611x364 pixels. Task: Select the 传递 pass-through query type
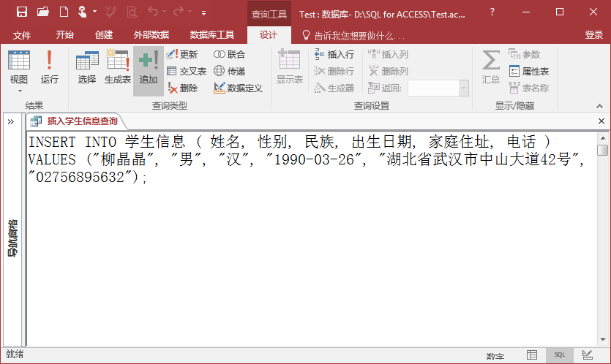(230, 71)
